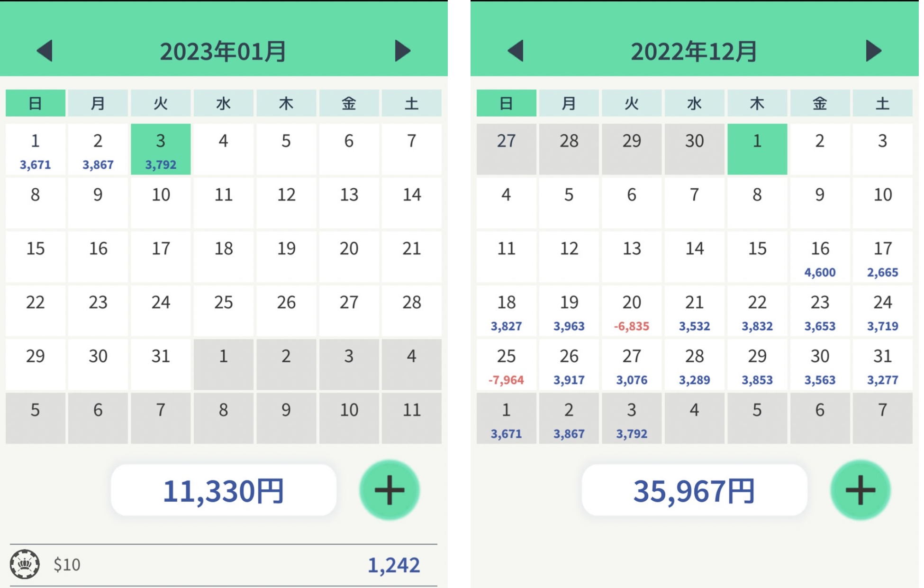Select January 3 showing 3,792
924x588 pixels.
coord(161,149)
